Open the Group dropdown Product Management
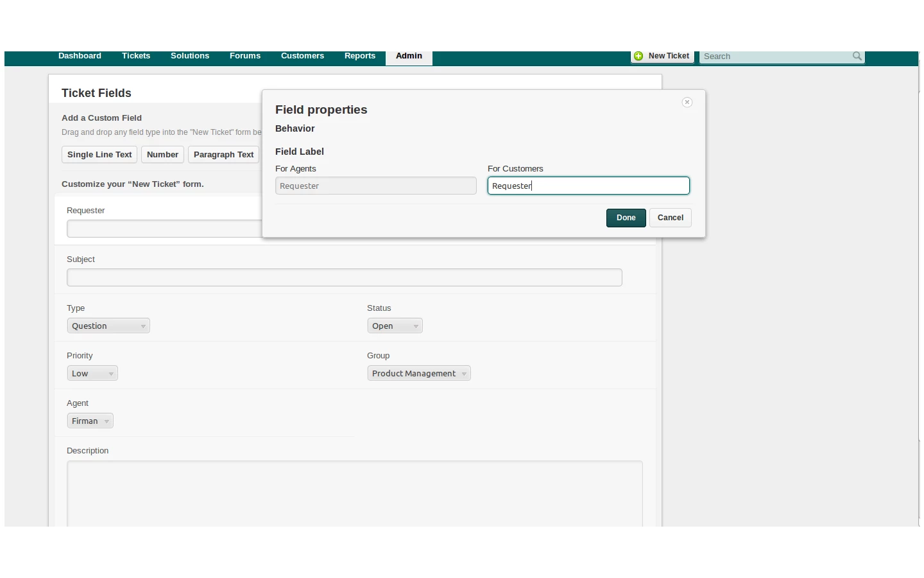Viewport: 924px width, 578px height. 419,373
